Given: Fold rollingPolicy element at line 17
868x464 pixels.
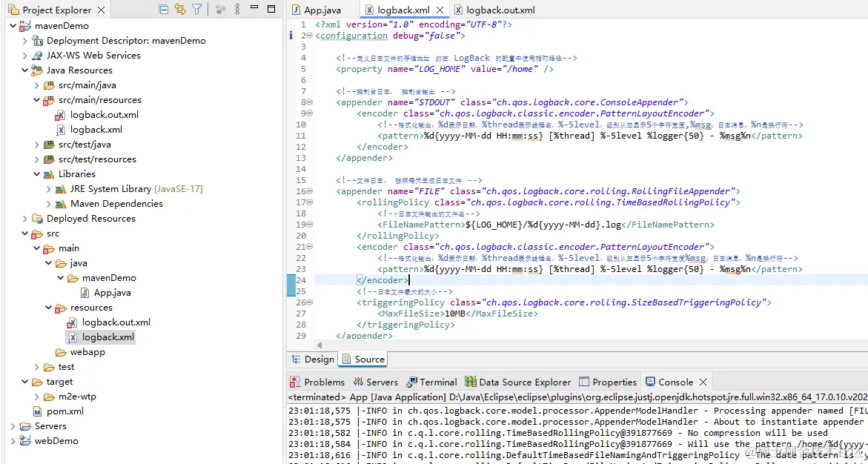Looking at the screenshot, I should [310, 202].
